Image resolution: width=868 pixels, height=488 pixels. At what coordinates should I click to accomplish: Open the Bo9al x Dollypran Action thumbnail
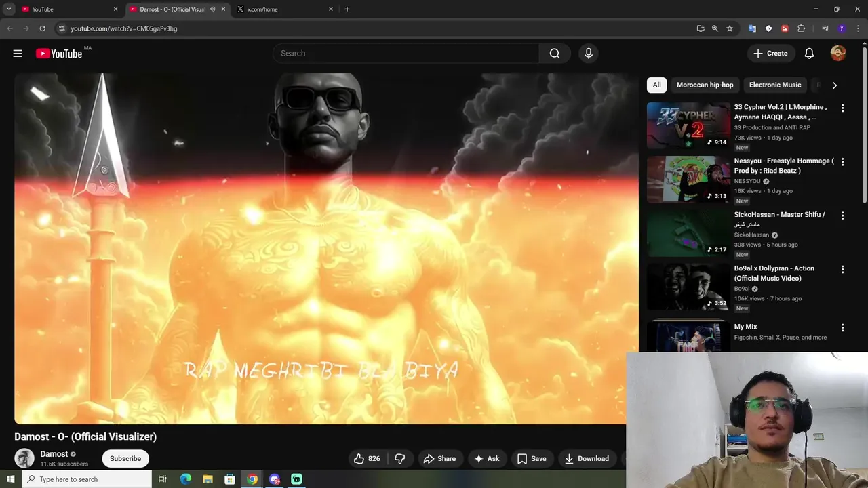(x=688, y=286)
